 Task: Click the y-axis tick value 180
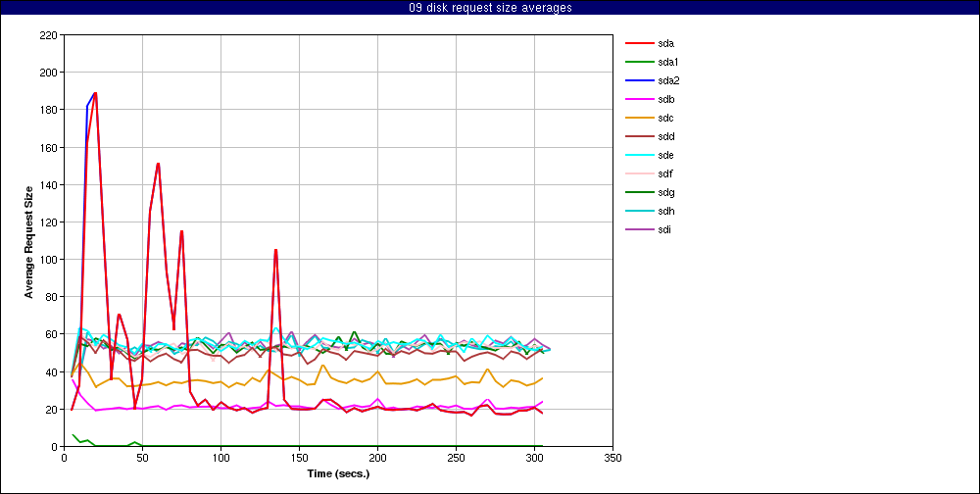(49, 110)
